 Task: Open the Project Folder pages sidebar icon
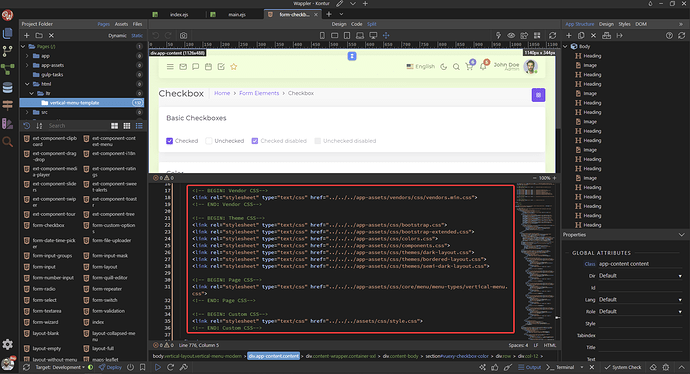[x=7, y=33]
